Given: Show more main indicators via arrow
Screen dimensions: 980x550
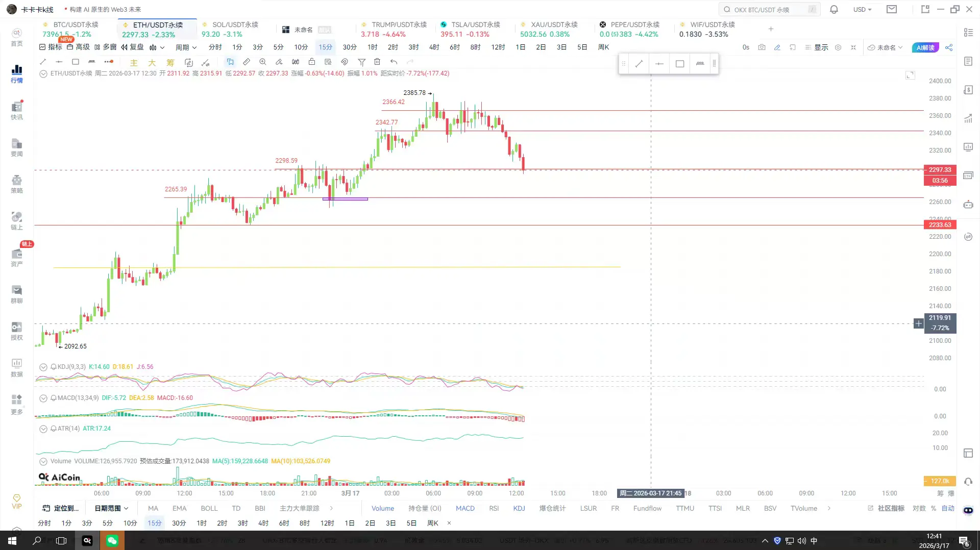Looking at the screenshot, I should [x=332, y=508].
